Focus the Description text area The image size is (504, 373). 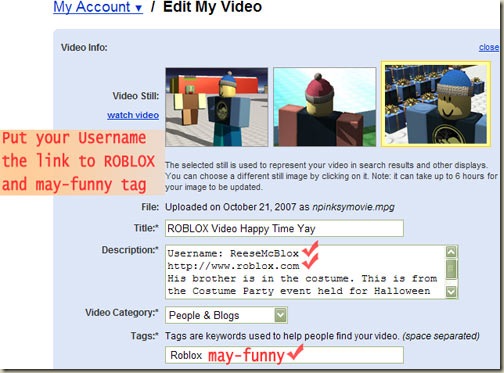click(x=305, y=272)
